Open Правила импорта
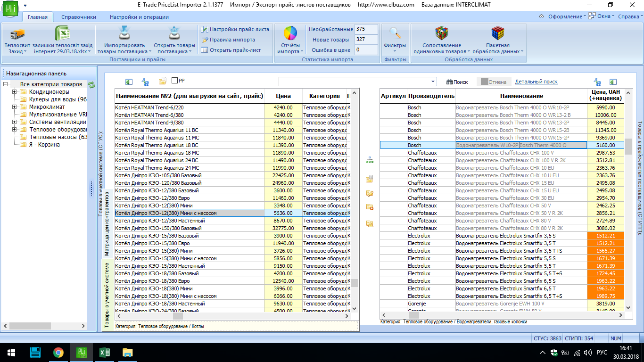The width and height of the screenshot is (644, 362). point(228,40)
